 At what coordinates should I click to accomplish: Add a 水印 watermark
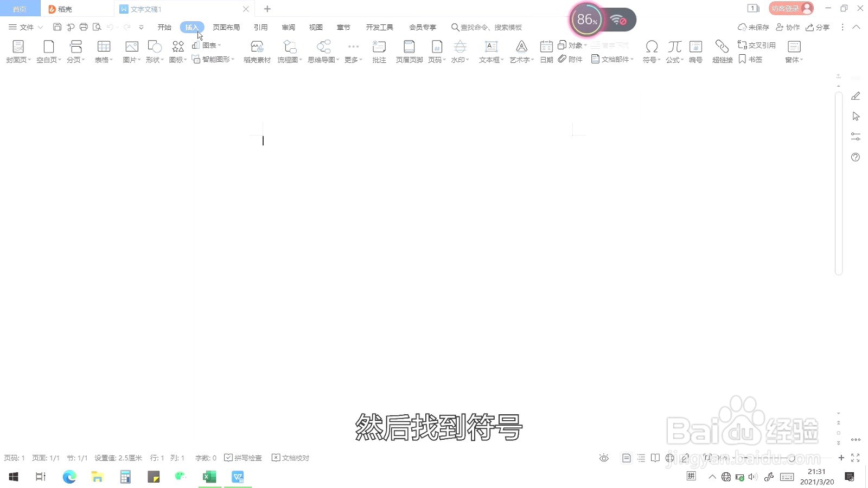tap(460, 52)
